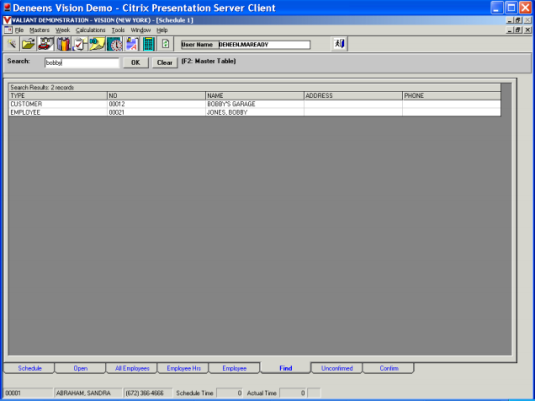Select the JONES, BOBBY employee row
The image size is (535, 401).
pyautogui.click(x=255, y=112)
